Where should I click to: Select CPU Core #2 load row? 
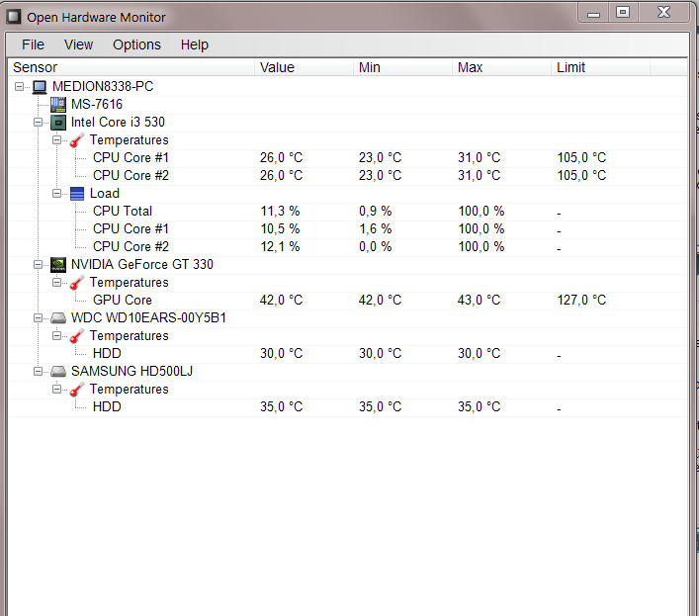pos(348,247)
